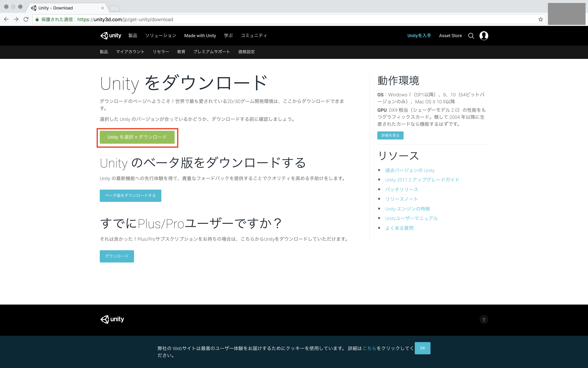Select 価格設定 in sub navigation
This screenshot has height=368, width=588.
click(246, 52)
